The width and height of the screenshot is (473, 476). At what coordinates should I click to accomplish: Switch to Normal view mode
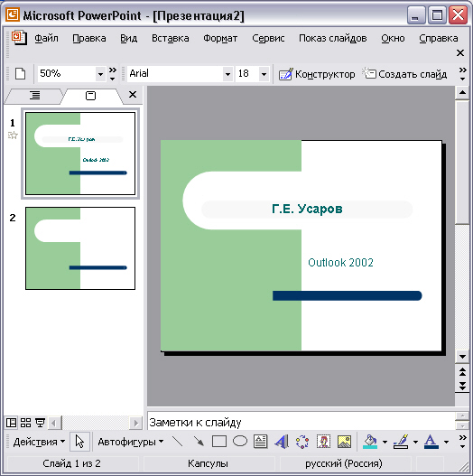coord(12,423)
